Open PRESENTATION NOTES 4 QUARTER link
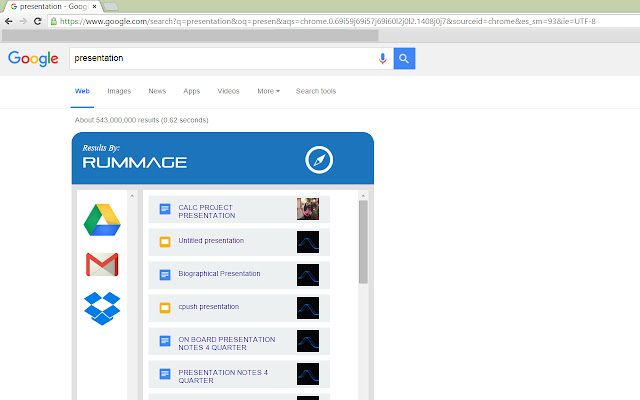640x400 pixels. 223,376
